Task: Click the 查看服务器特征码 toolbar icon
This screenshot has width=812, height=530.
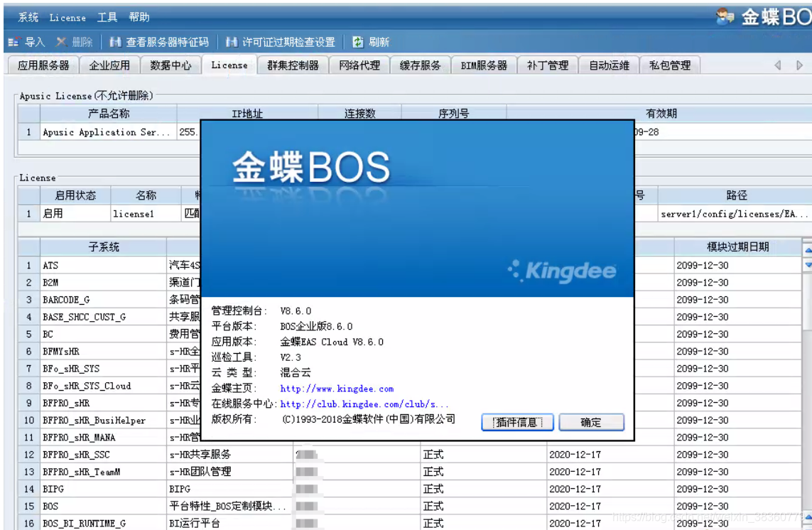Action: tap(115, 42)
